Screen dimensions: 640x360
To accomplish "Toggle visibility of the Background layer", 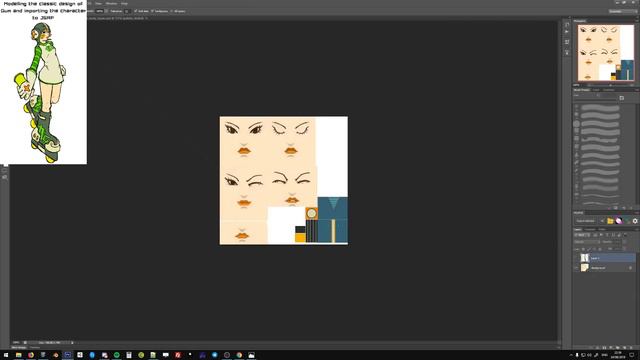I will coord(576,268).
